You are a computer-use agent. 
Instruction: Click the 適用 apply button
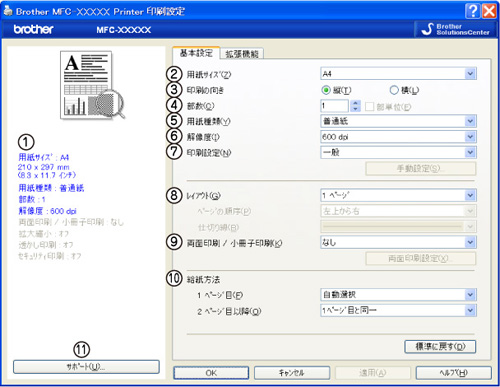click(373, 373)
